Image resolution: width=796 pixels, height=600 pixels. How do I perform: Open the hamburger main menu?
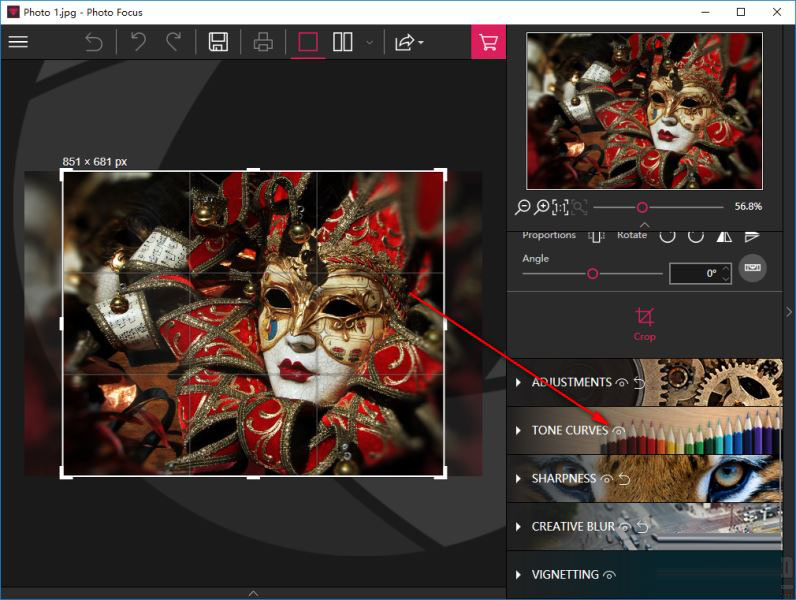[x=18, y=42]
